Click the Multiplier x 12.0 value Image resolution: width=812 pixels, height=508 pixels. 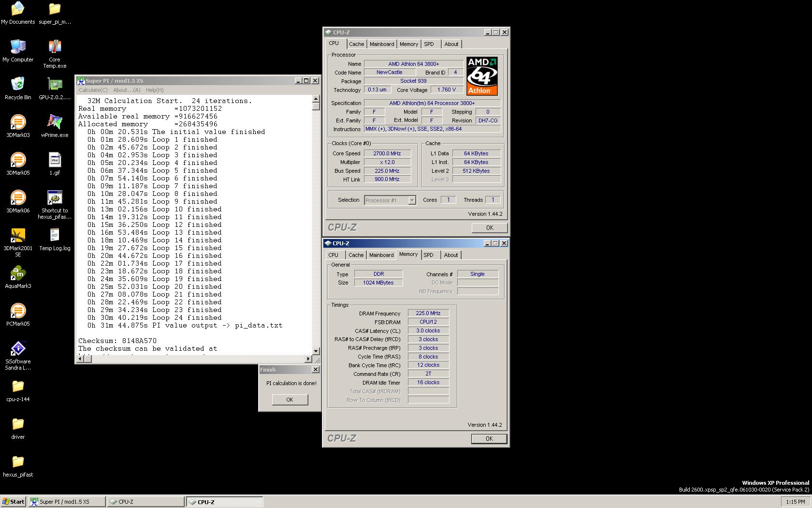387,162
